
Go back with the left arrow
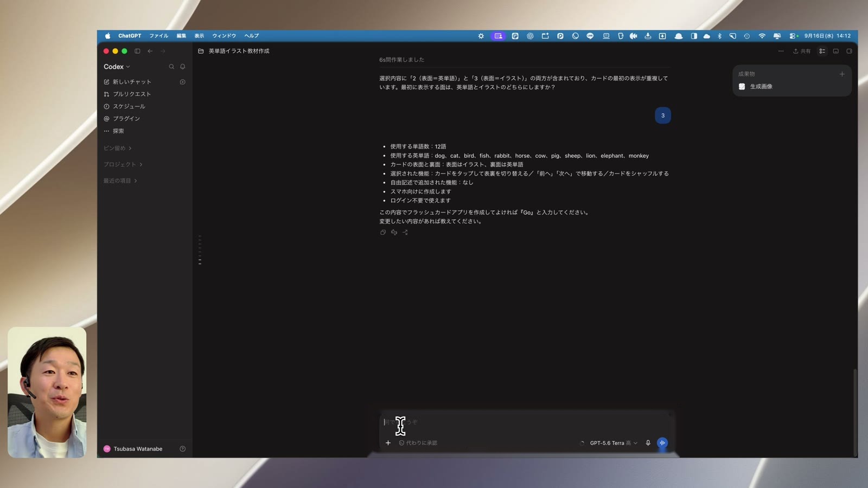150,51
